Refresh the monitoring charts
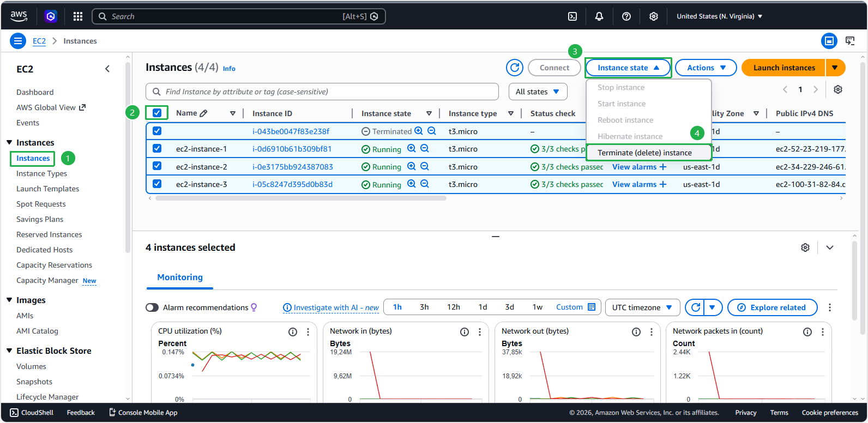868x423 pixels. (x=695, y=307)
